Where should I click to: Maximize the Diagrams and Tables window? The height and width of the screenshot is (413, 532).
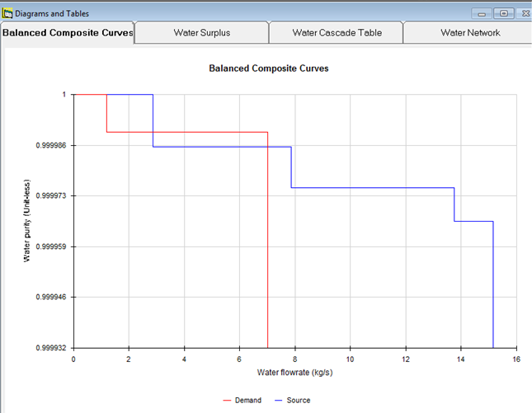504,14
